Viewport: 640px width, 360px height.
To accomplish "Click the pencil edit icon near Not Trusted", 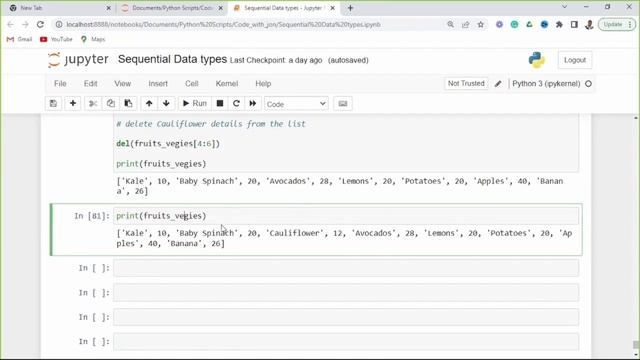I will [498, 84].
